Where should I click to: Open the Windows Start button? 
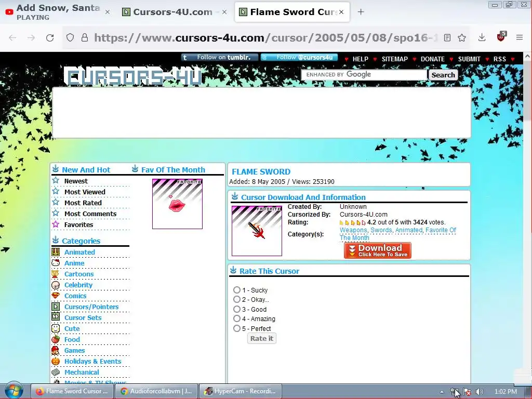[x=13, y=391]
